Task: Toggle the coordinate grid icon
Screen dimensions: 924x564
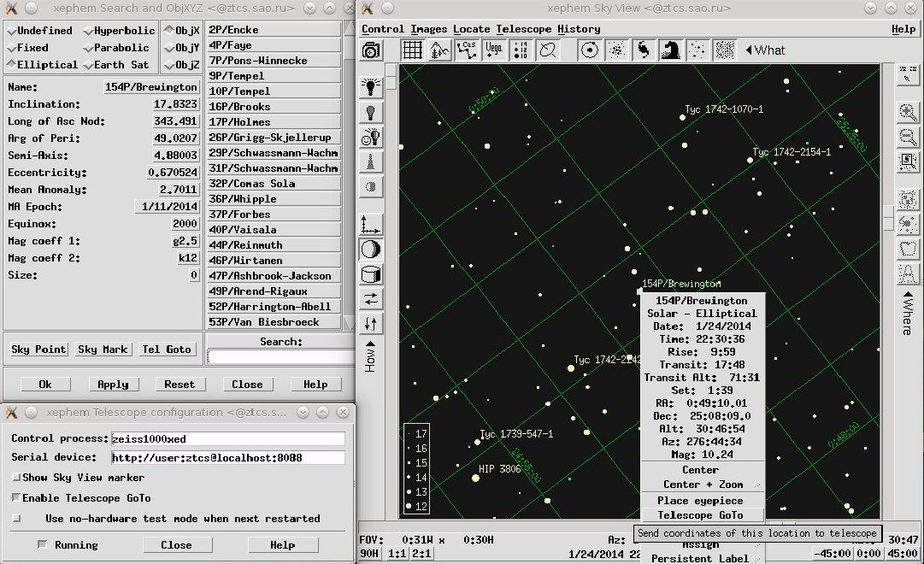Action: tap(413, 50)
